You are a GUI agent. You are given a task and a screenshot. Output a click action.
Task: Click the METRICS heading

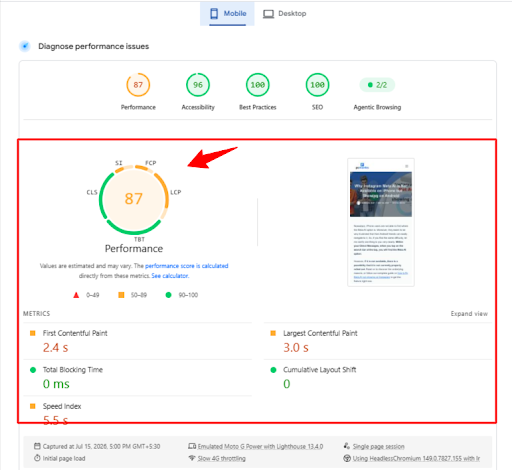click(36, 314)
